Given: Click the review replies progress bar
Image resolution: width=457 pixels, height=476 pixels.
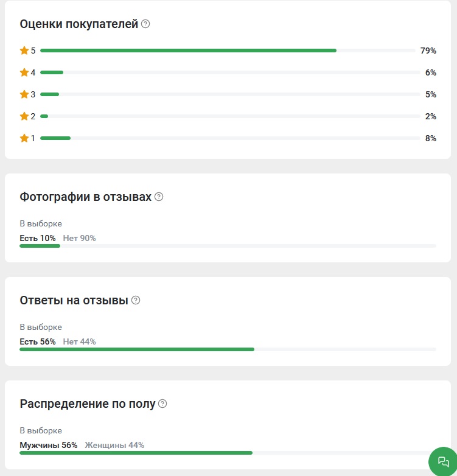Looking at the screenshot, I should click(x=228, y=349).
